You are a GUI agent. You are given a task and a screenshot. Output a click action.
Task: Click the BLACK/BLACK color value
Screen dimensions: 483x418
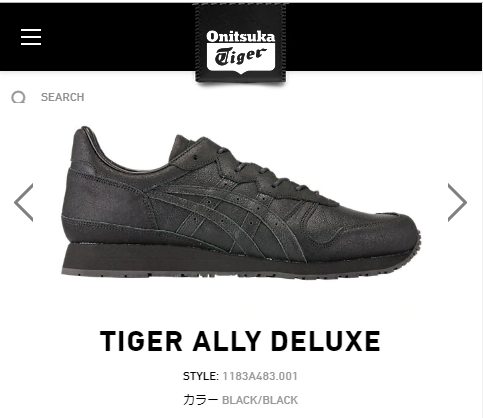[260, 400]
